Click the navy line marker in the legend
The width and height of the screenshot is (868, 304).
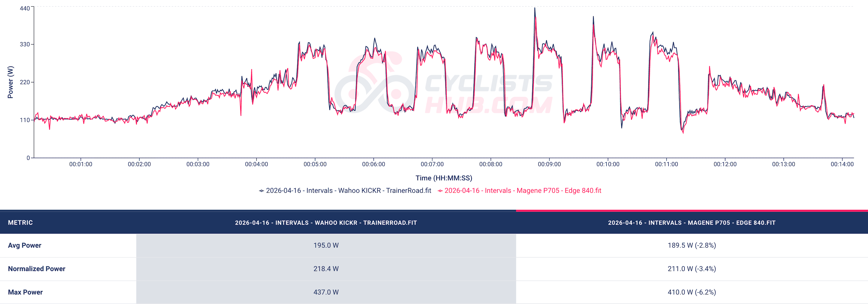(x=262, y=191)
